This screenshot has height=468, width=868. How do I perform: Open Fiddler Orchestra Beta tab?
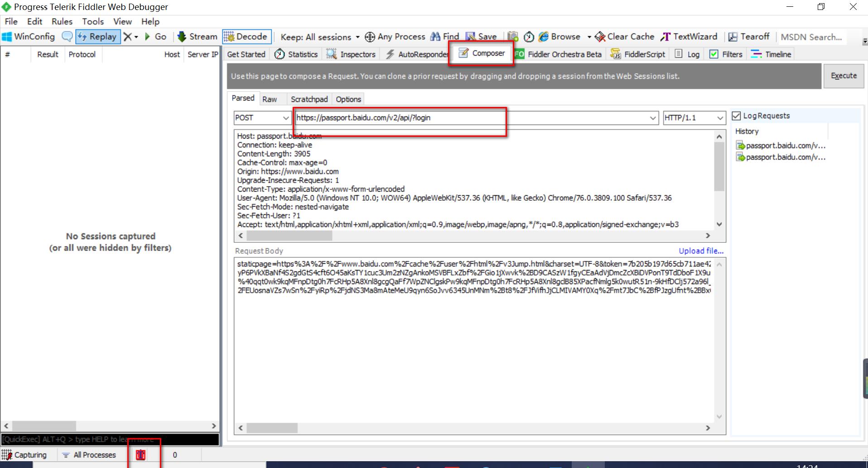(558, 54)
